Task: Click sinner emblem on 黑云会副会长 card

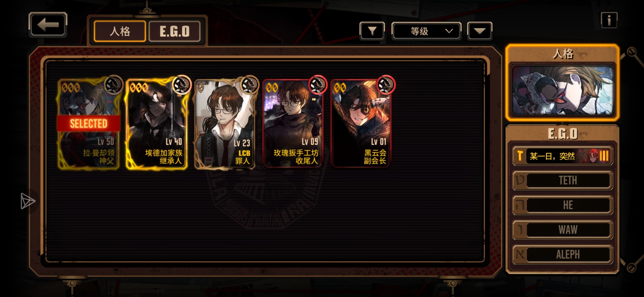Action: click(x=386, y=85)
